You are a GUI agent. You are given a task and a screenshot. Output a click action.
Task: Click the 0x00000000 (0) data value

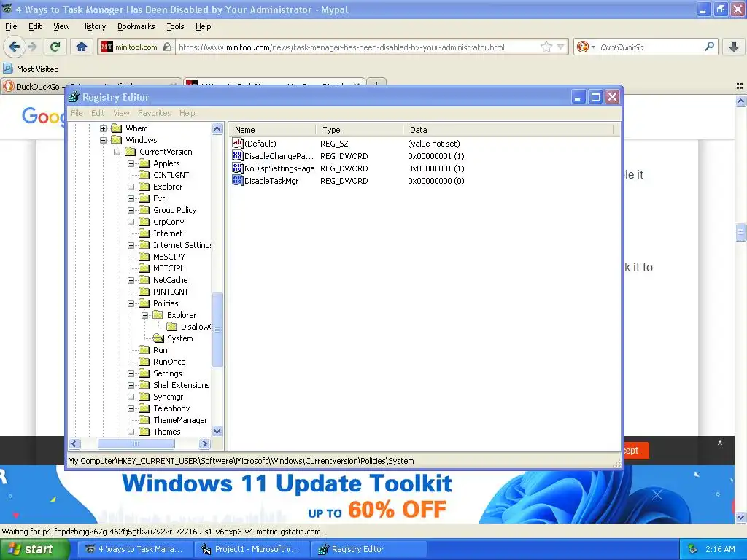pyautogui.click(x=436, y=181)
